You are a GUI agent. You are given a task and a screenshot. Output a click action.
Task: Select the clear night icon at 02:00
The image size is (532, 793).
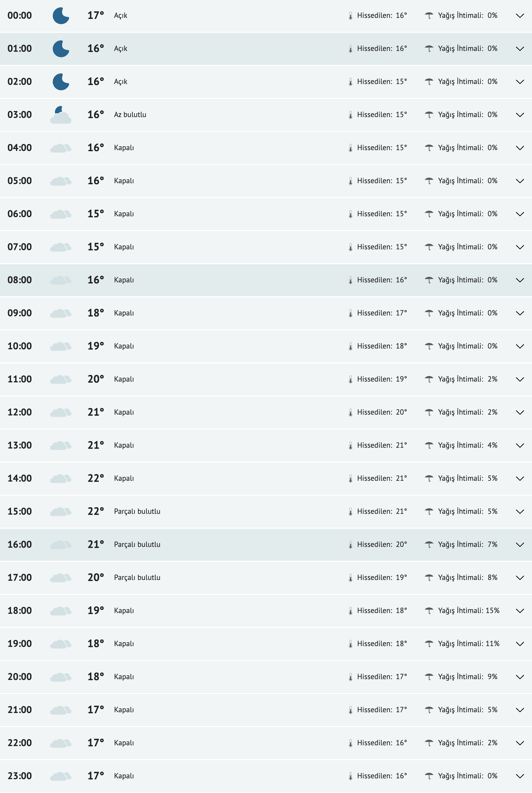[x=61, y=81]
